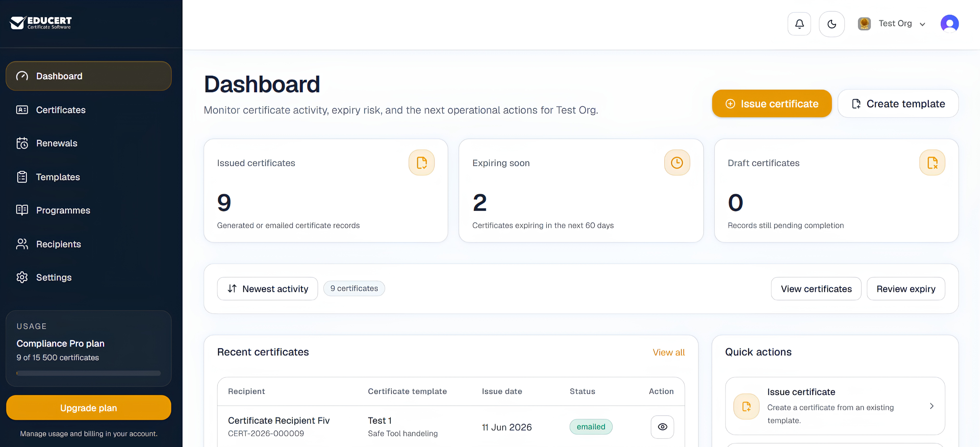Click the Compliance Pro plan text
This screenshot has width=980, height=447.
pos(61,343)
